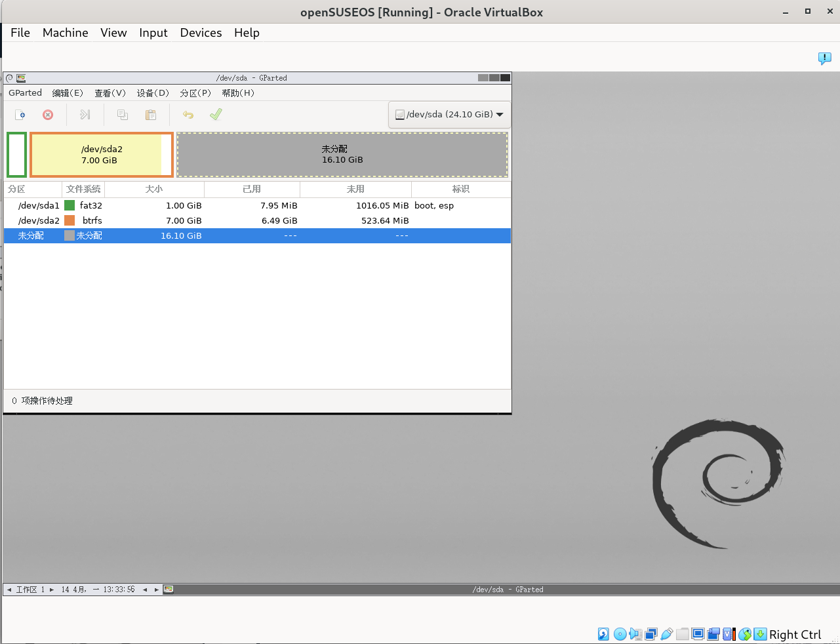
Task: Switch to next workspace via arrow after 工作区 1
Action: tap(52, 590)
